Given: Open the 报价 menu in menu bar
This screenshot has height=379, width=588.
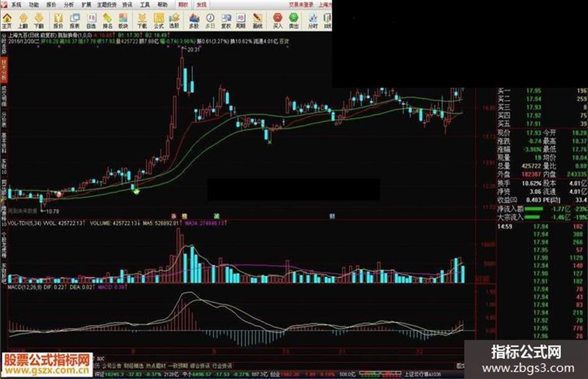Looking at the screenshot, I should [51, 5].
